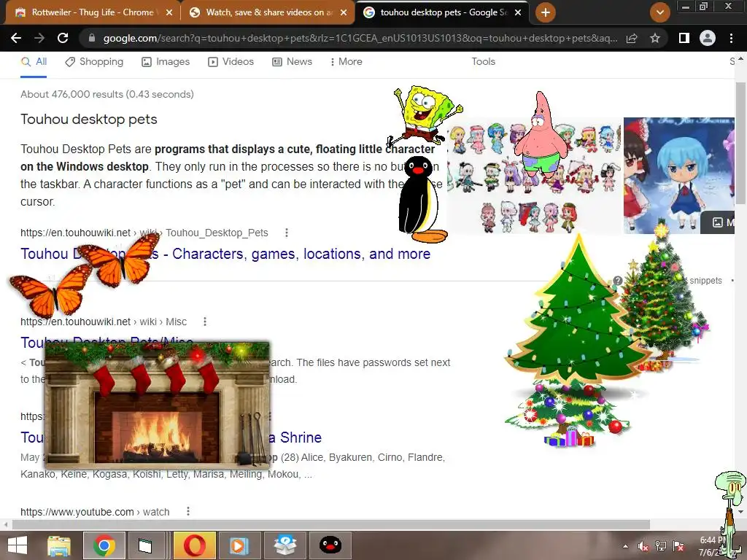747x560 pixels.
Task: Open options for the wiki › Misc result
Action: (205, 322)
